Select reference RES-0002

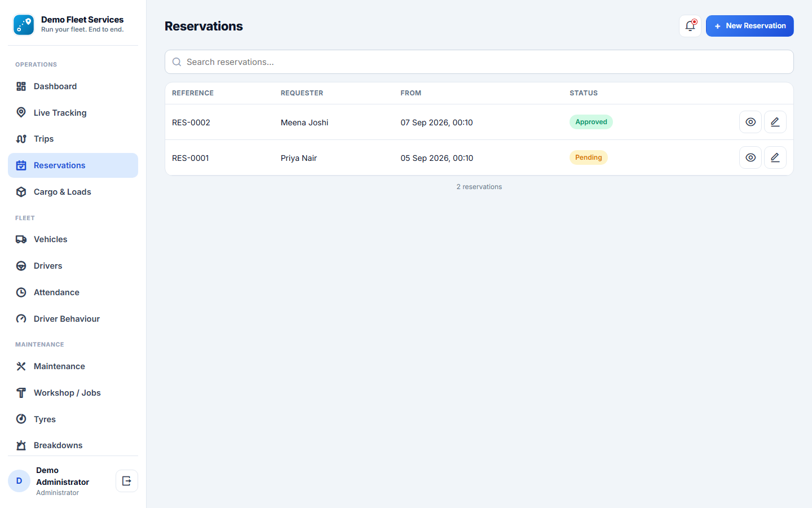(191, 122)
